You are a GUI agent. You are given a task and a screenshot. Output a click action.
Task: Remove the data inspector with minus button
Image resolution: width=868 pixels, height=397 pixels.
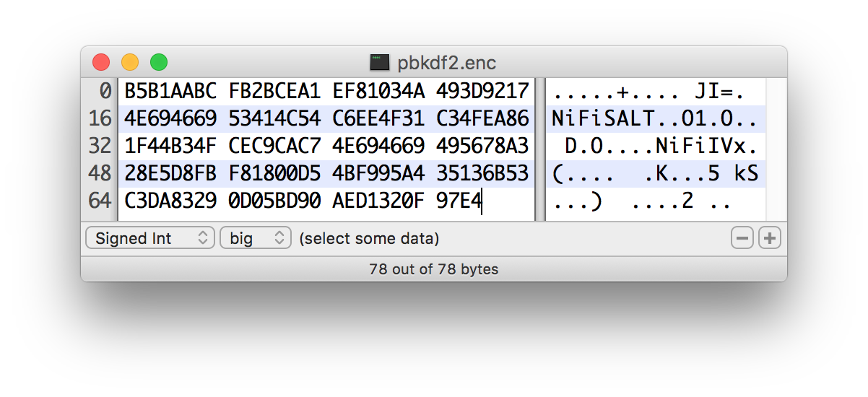pyautogui.click(x=742, y=238)
